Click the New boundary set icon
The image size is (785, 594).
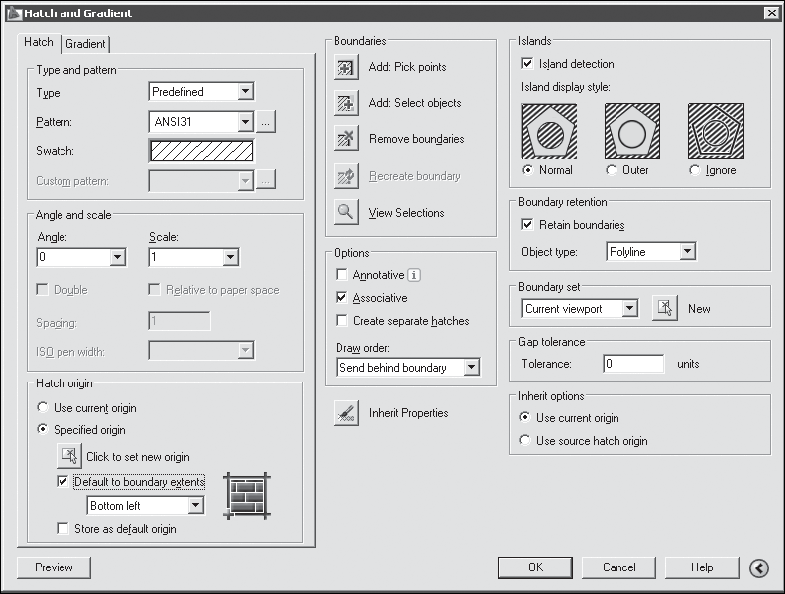665,308
